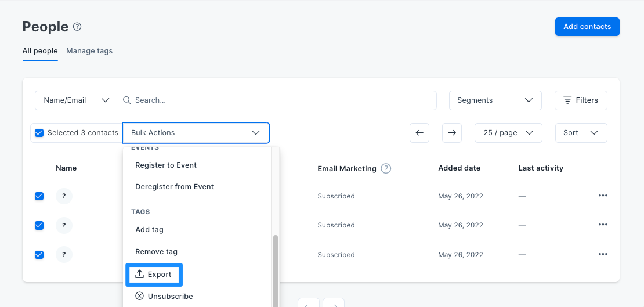Screen dimensions: 644x307
Task: Click the Email Marketing column header
Action: (x=346, y=168)
